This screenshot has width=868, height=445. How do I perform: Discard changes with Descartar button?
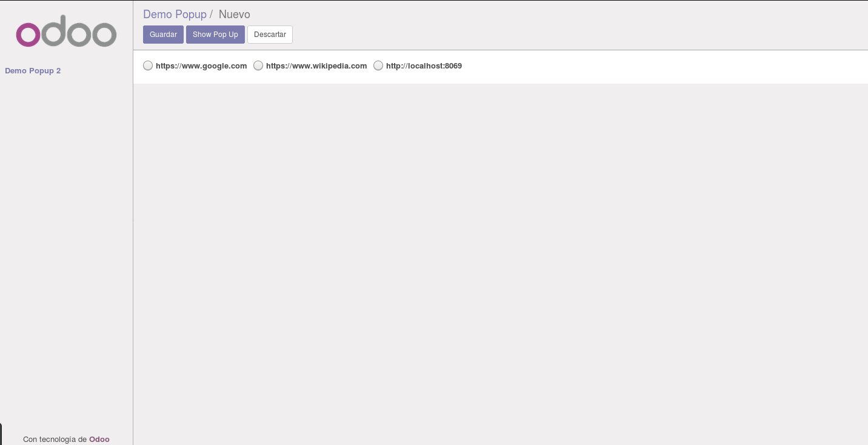tap(270, 35)
